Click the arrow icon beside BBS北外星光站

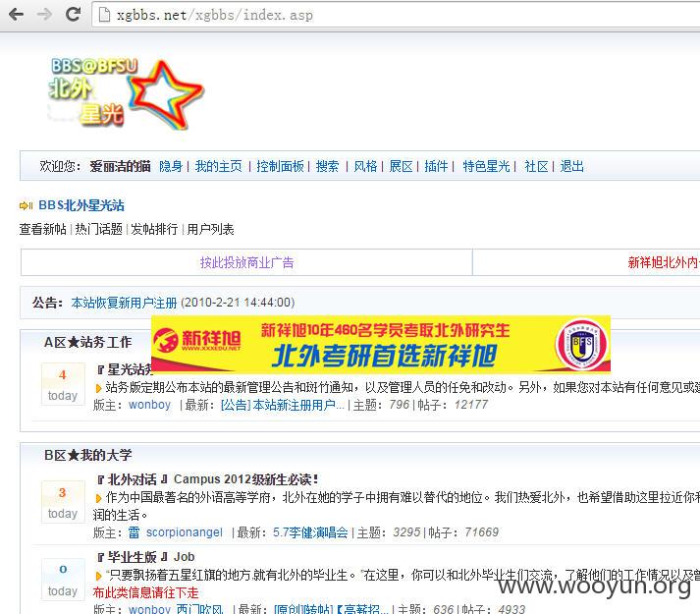pyautogui.click(x=26, y=205)
